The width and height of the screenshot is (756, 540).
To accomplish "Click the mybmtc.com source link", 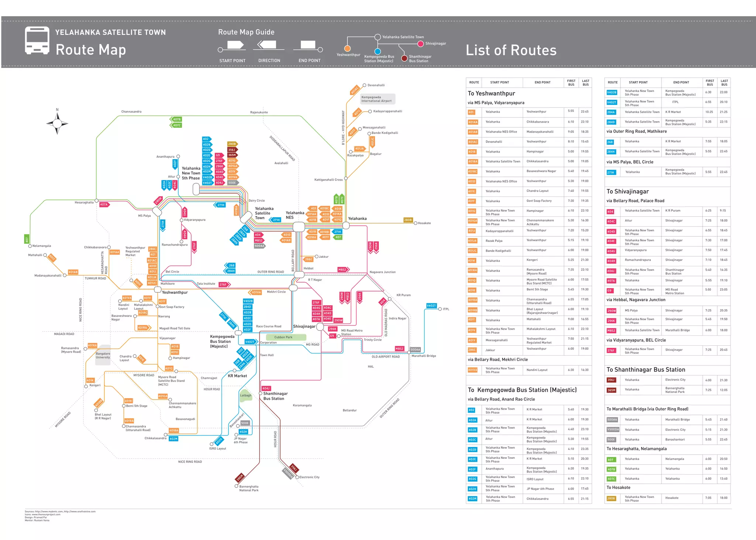I will pos(49,512).
